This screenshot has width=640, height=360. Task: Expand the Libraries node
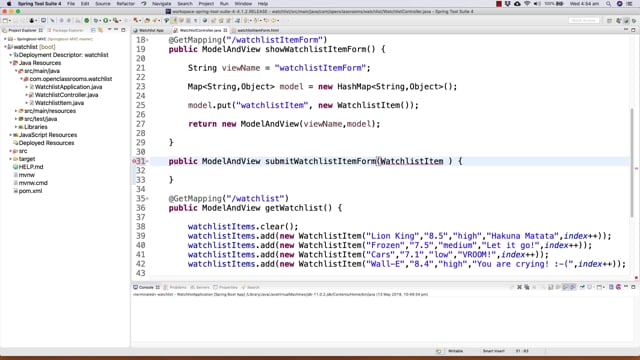pos(16,127)
